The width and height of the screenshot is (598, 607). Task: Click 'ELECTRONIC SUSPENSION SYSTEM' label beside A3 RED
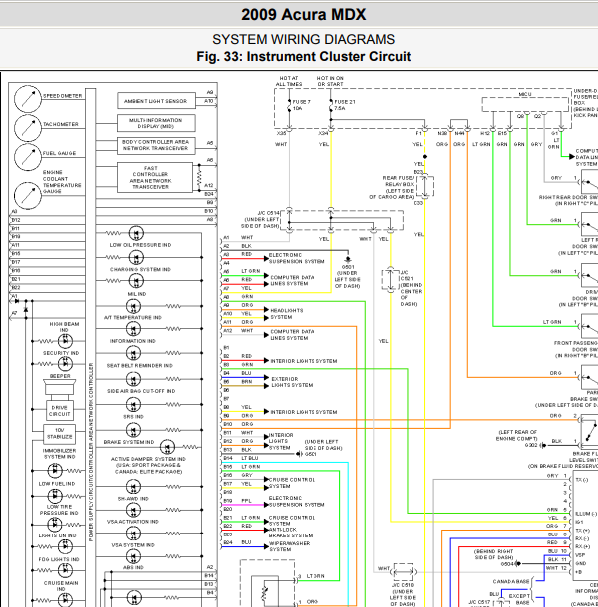(x=297, y=258)
